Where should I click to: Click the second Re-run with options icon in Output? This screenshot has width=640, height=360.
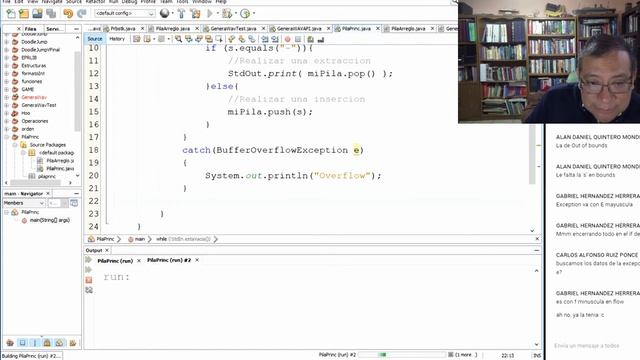point(89,270)
